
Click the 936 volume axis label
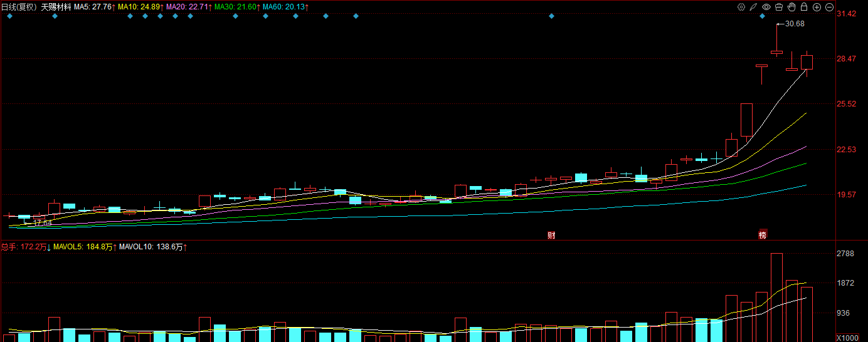(844, 313)
